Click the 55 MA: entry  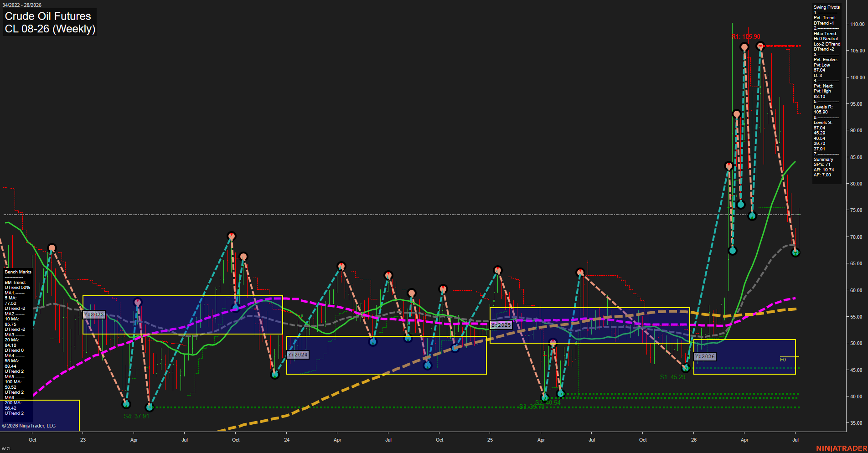[12, 361]
